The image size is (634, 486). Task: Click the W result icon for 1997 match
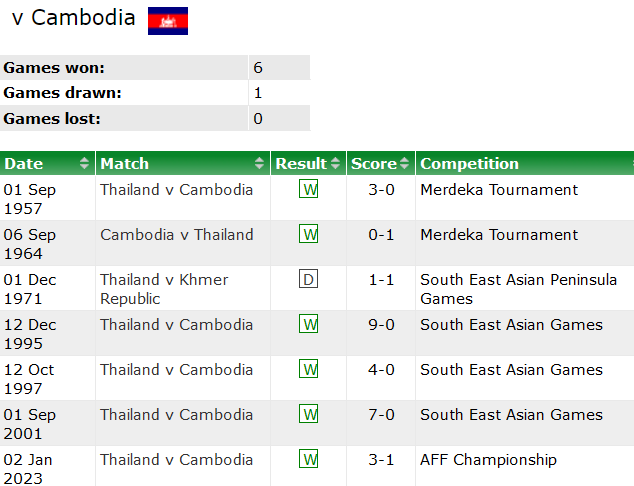click(309, 370)
